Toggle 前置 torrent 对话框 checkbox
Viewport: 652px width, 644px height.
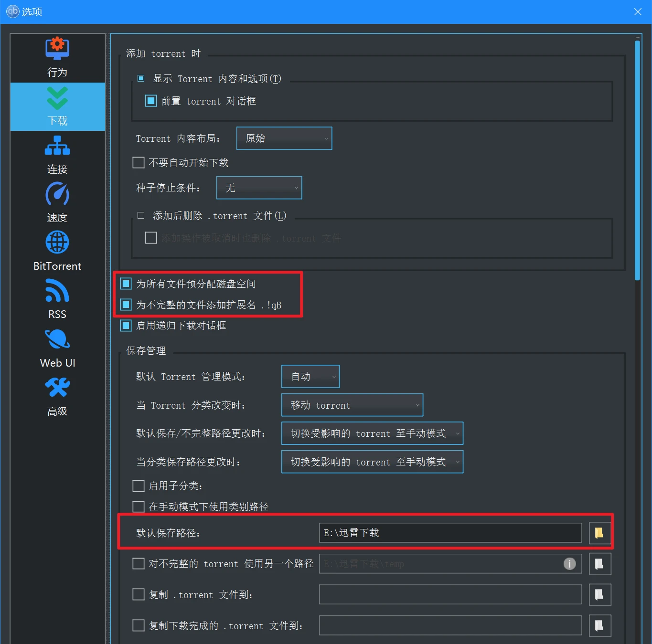click(x=151, y=101)
